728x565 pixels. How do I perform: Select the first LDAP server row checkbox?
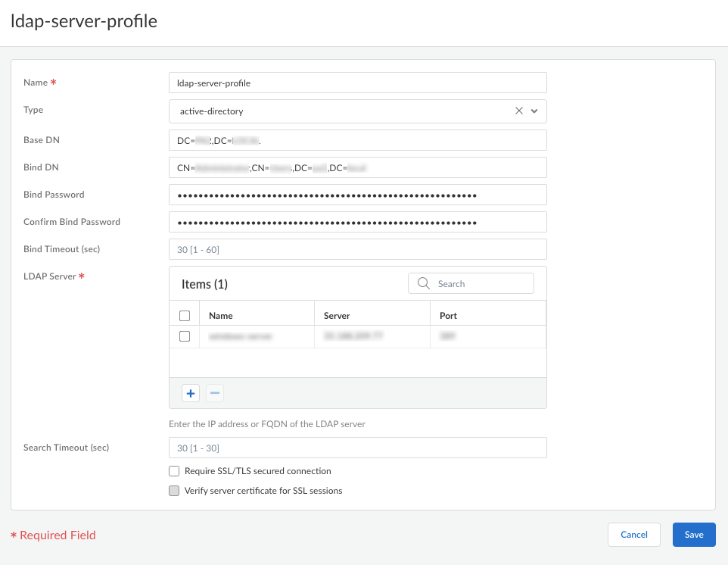pos(185,336)
